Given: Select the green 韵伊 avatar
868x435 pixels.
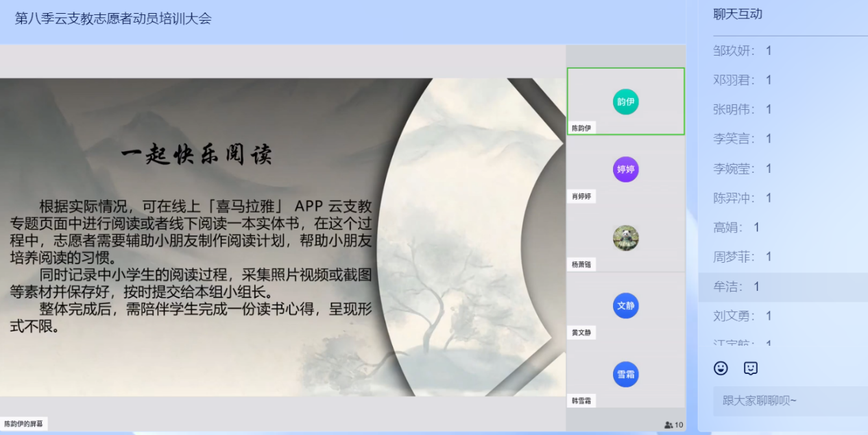Looking at the screenshot, I should click(625, 102).
